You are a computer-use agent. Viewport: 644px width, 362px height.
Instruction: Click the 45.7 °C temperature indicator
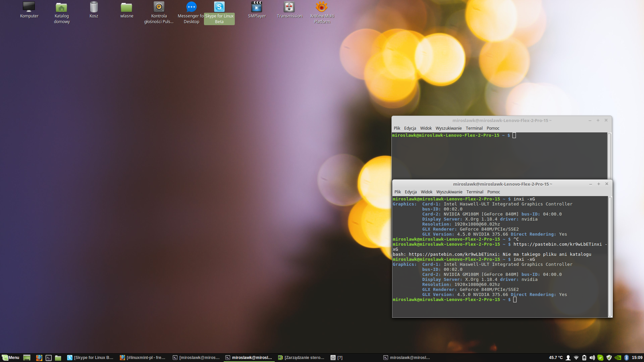click(x=556, y=358)
